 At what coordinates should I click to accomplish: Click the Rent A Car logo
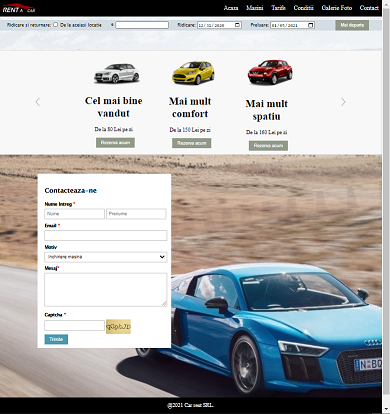(x=19, y=8)
